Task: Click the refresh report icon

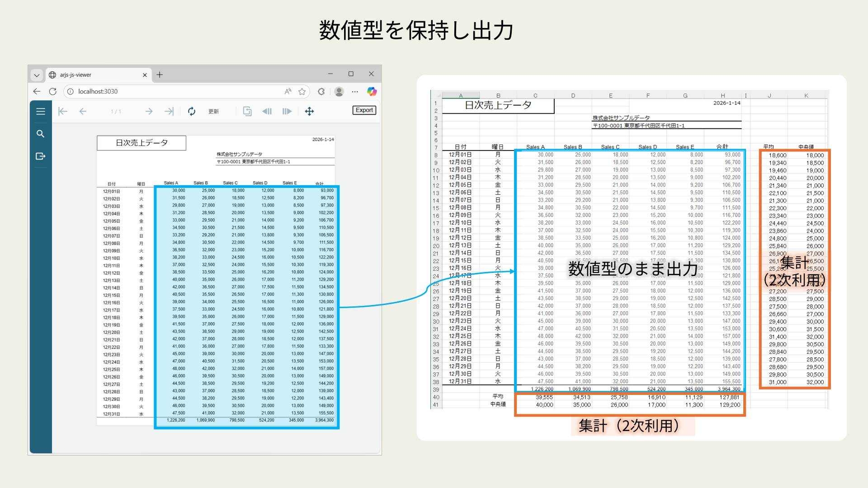Action: [x=192, y=111]
